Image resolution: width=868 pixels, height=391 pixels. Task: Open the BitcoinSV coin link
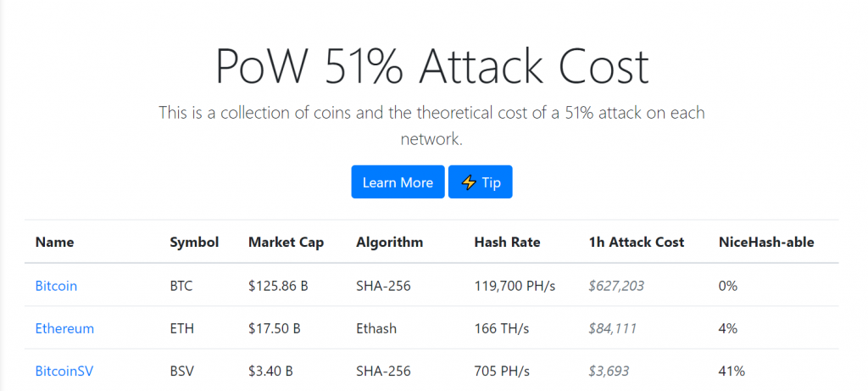[66, 371]
